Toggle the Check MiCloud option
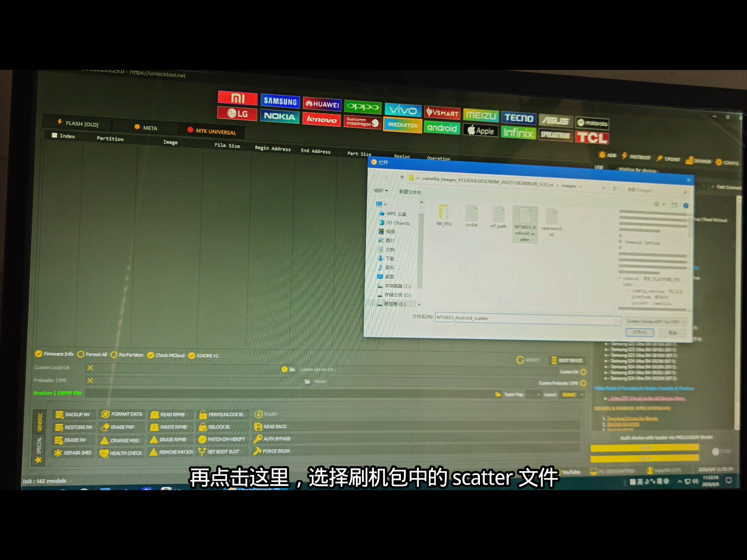This screenshot has height=560, width=747. click(166, 355)
